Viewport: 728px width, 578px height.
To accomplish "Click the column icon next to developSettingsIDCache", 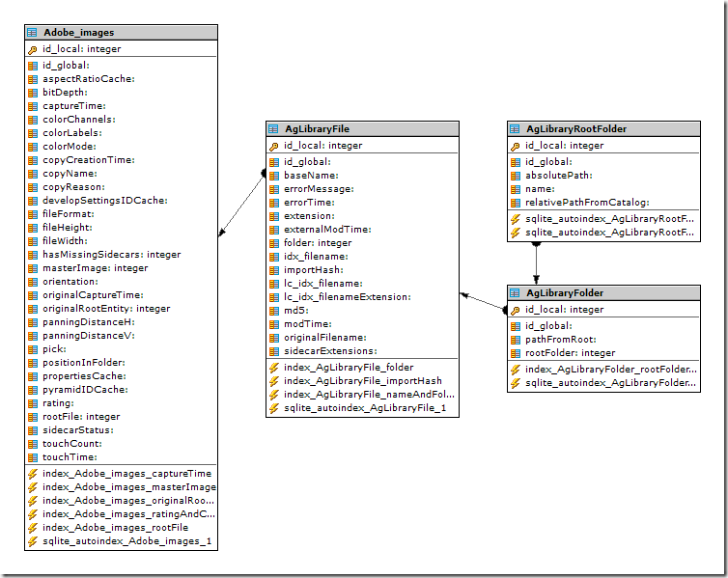I will pos(33,201).
